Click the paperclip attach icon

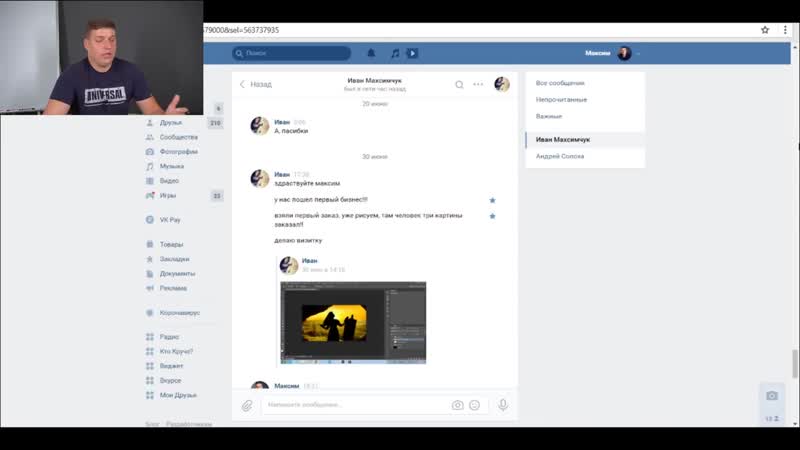click(247, 405)
